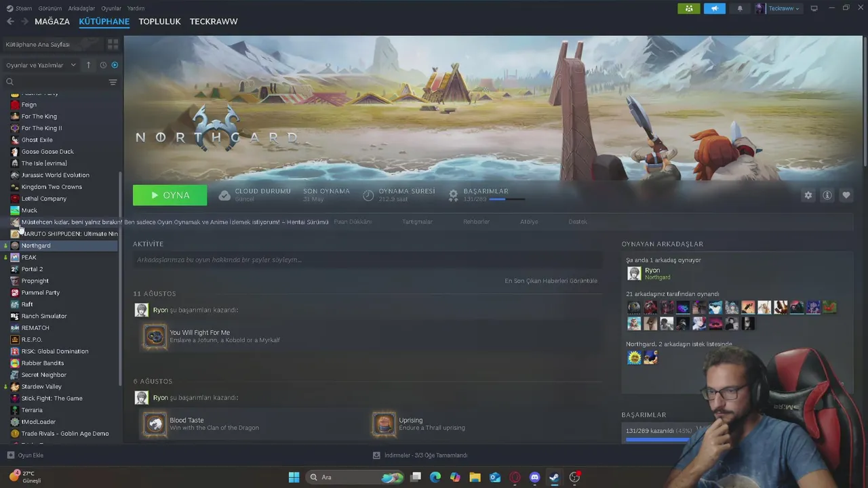Viewport: 868px width, 488px height.
Task: Click the green OYNA play button
Action: [170, 195]
